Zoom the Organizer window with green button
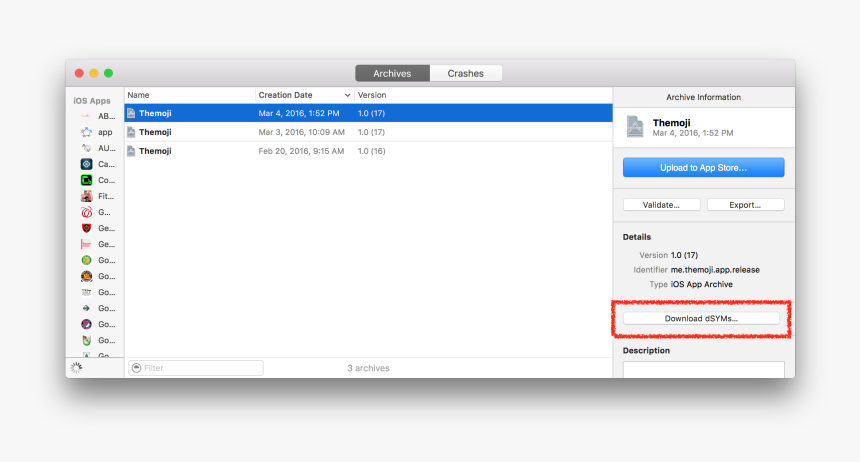The width and height of the screenshot is (860, 462). click(109, 73)
